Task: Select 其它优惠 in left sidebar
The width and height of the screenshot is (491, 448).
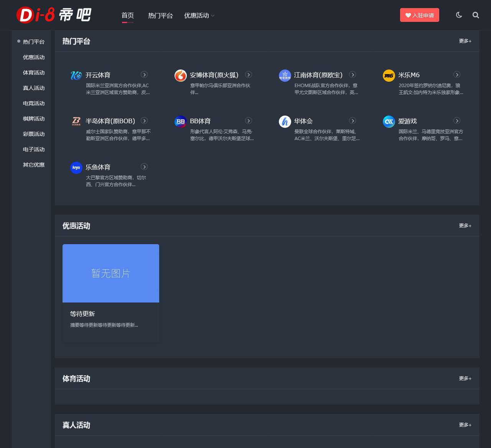Action: coord(33,165)
